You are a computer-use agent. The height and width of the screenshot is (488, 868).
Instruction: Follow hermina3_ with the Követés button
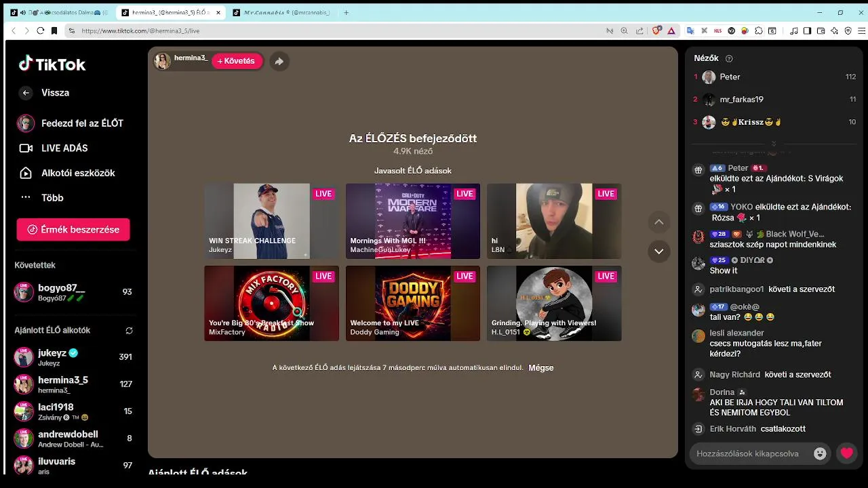[x=237, y=61]
